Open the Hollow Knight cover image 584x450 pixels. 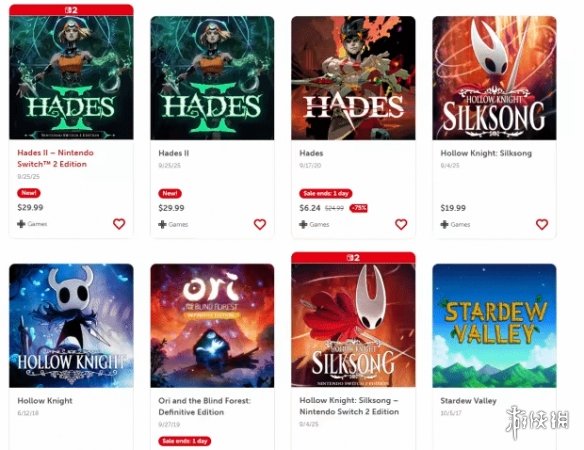71,326
